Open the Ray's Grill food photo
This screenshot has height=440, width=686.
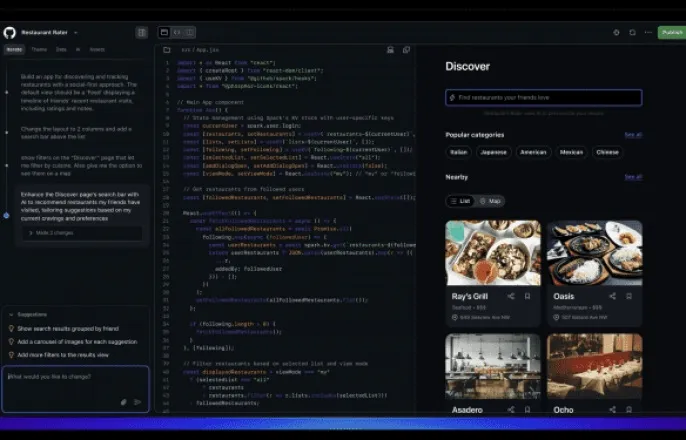click(x=493, y=253)
